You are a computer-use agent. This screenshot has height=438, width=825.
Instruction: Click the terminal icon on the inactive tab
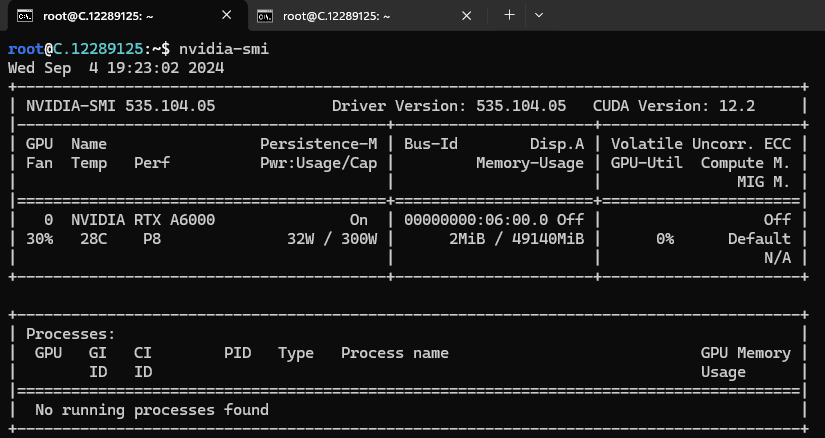[265, 16]
